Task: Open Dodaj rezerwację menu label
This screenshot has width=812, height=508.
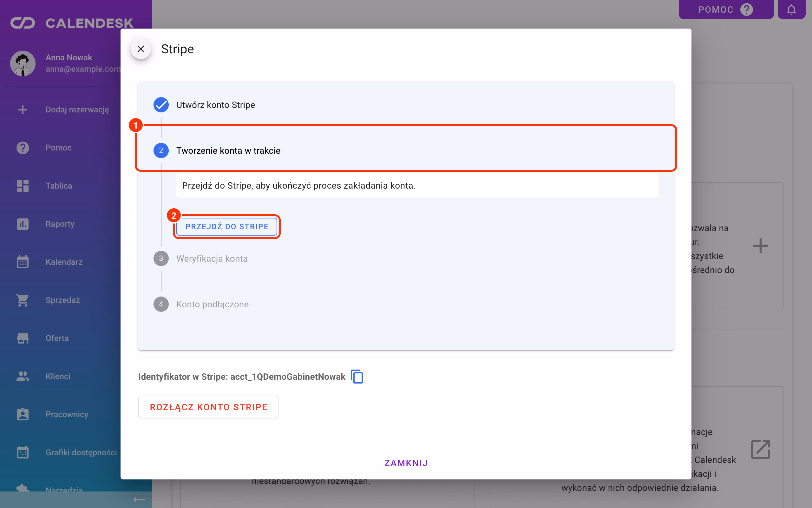Action: (77, 110)
